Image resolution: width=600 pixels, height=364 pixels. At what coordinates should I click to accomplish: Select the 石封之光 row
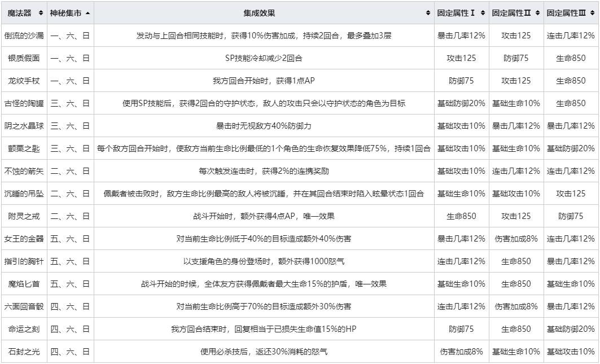click(23, 350)
